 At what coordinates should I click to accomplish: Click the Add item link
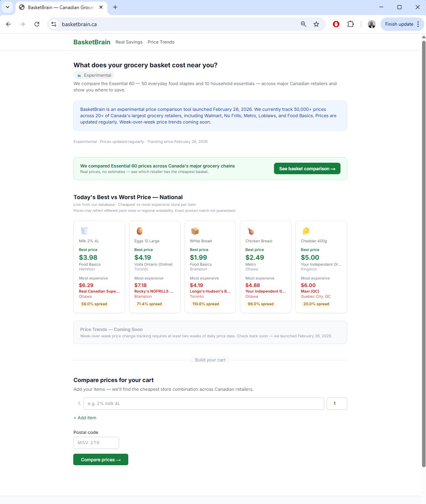(85, 418)
